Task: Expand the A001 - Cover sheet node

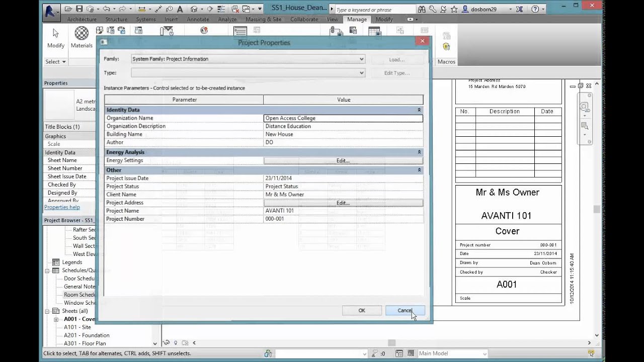Action: (56, 319)
